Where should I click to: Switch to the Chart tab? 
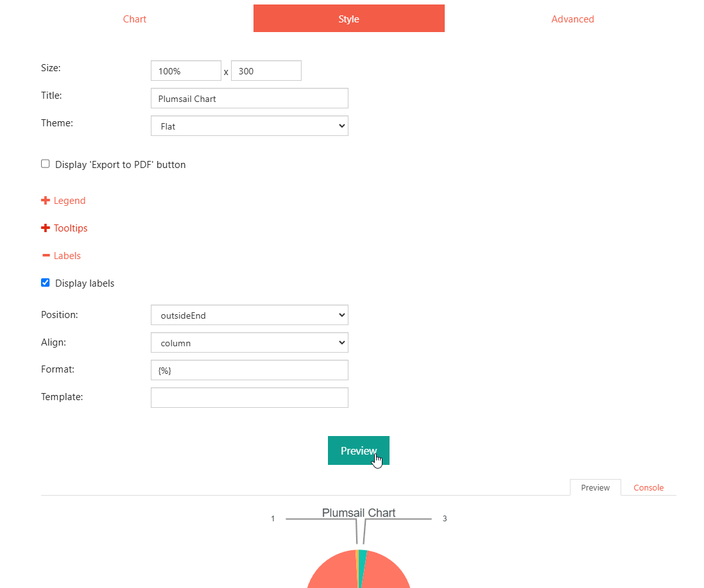pyautogui.click(x=135, y=19)
